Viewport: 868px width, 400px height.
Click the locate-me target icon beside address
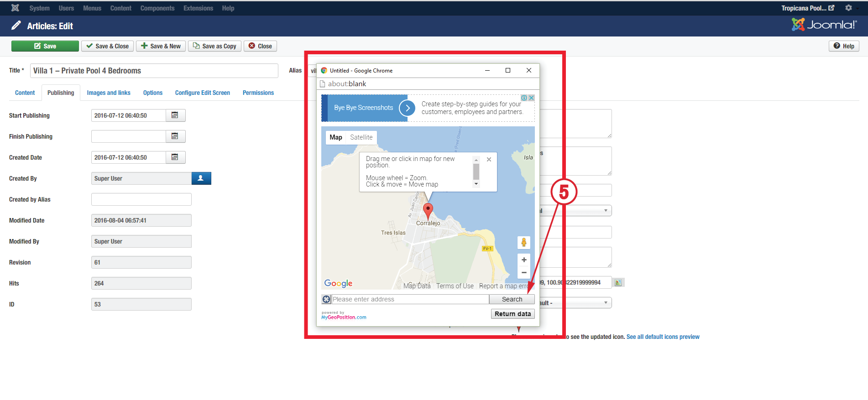[x=326, y=299]
